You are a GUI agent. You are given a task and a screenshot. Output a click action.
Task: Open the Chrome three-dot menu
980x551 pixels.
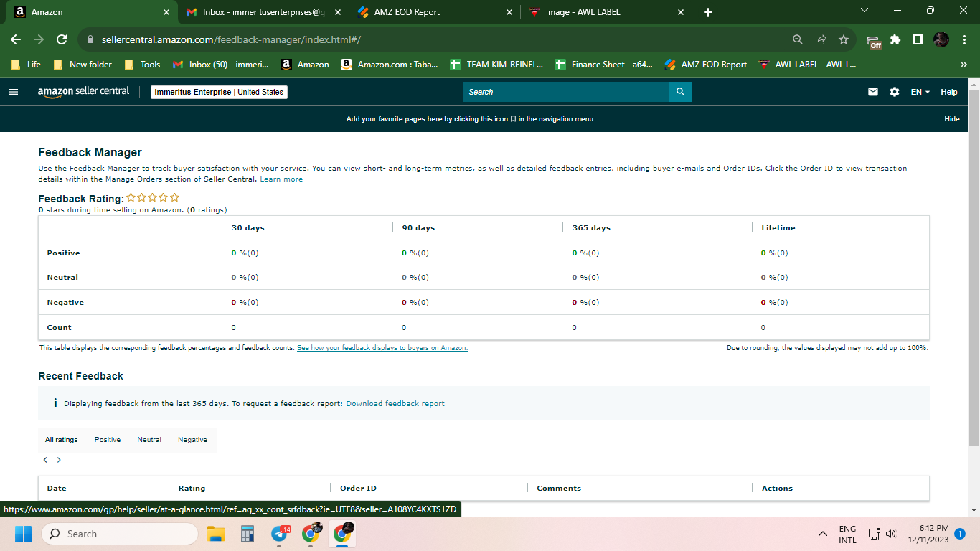965,39
